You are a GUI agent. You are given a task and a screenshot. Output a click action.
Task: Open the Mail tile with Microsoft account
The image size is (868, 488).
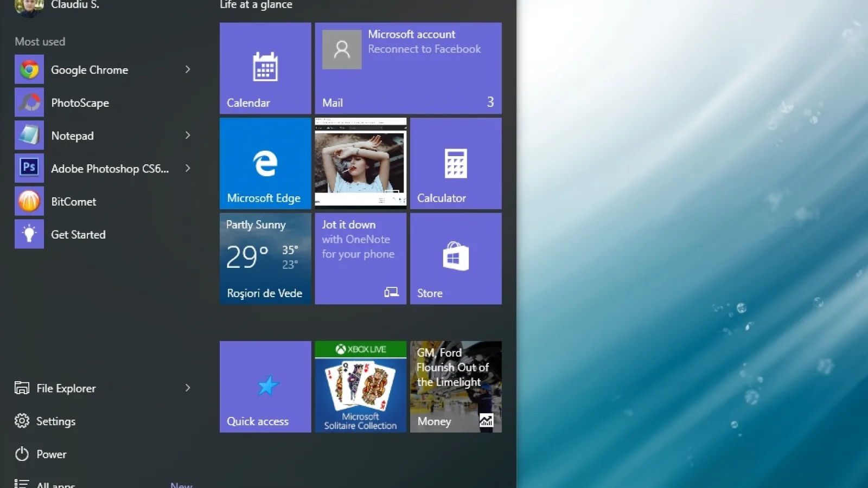[x=408, y=68]
